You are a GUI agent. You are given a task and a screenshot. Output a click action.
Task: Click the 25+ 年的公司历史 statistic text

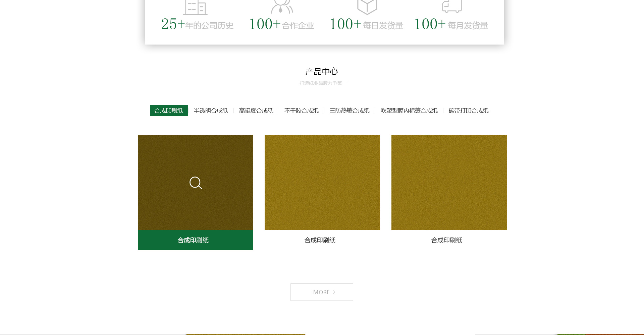tap(197, 24)
